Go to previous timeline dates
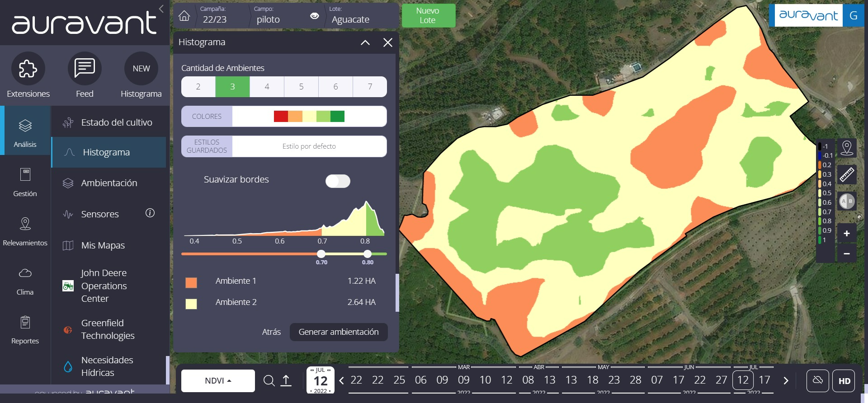 point(341,381)
